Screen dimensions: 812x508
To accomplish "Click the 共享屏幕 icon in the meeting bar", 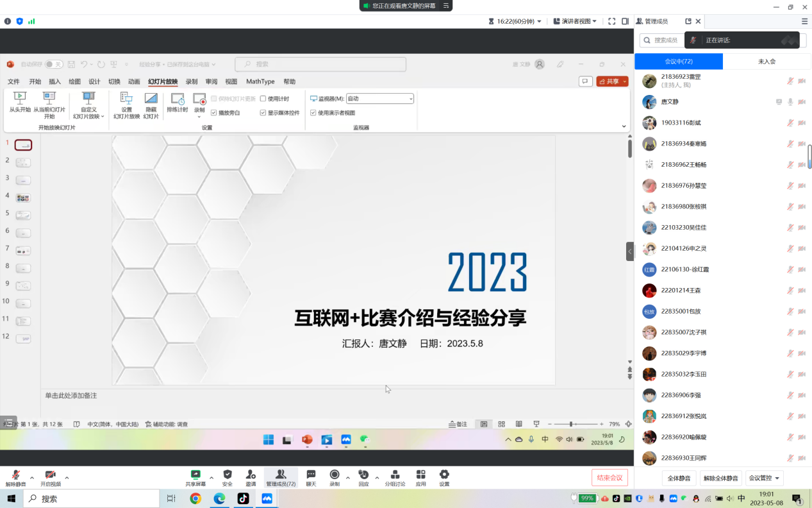I will click(195, 477).
